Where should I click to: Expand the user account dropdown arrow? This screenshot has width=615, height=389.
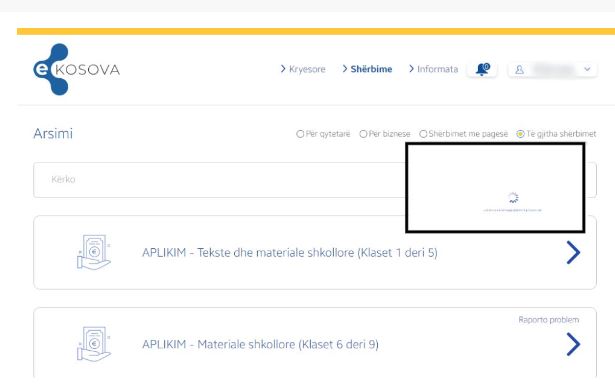[587, 69]
